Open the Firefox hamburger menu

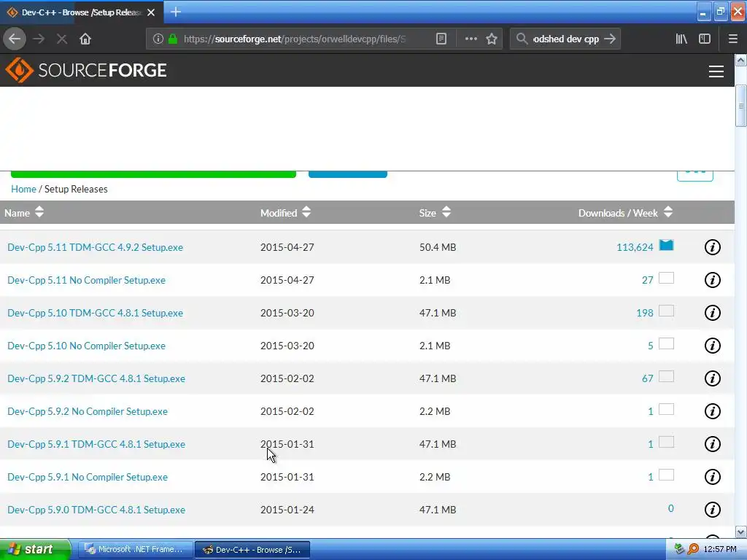tap(733, 39)
